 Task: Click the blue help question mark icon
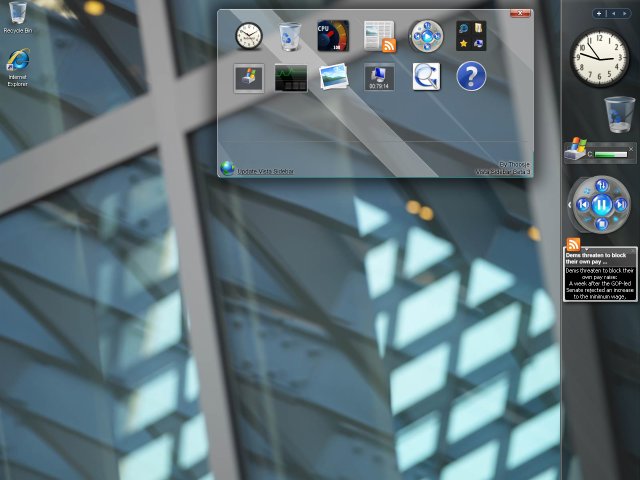[471, 77]
